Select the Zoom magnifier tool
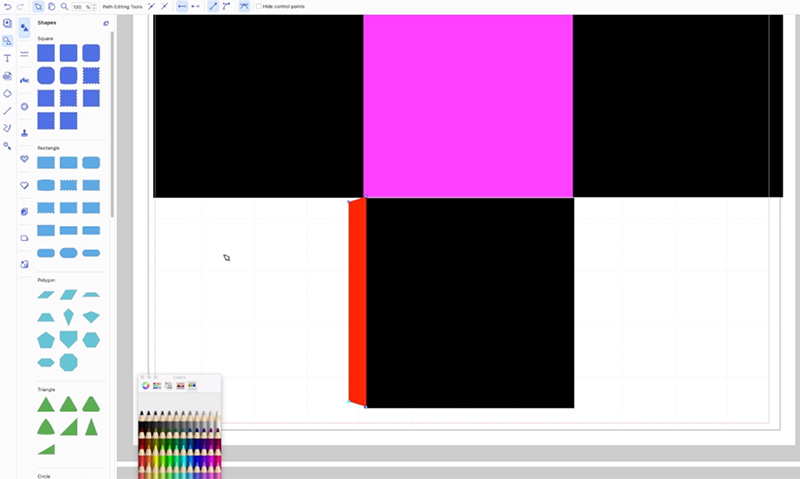Image resolution: width=800 pixels, height=479 pixels. (64, 6)
